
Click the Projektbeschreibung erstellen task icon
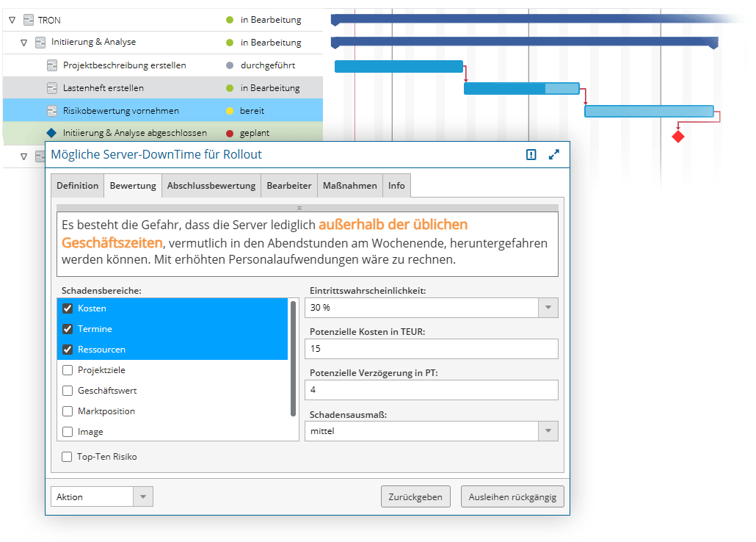coord(52,65)
